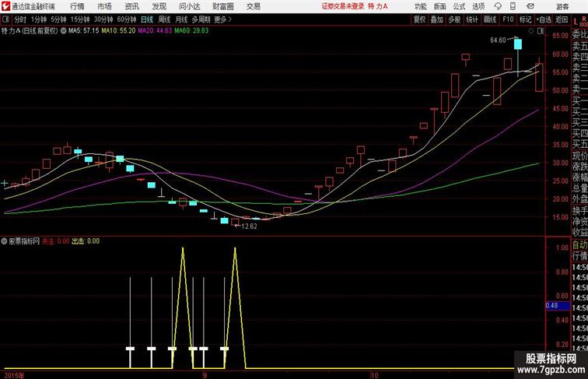Open the 多周期 multi-period view

(x=201, y=19)
